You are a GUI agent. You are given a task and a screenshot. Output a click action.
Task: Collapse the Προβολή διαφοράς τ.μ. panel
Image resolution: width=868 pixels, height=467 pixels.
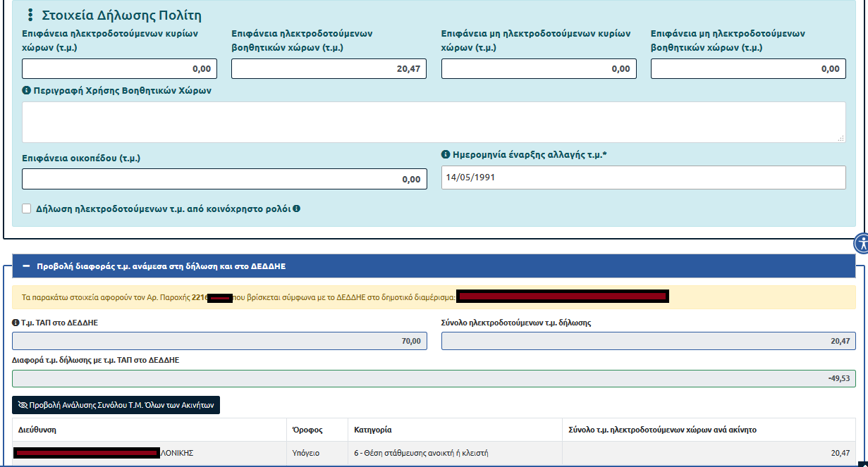(x=26, y=266)
